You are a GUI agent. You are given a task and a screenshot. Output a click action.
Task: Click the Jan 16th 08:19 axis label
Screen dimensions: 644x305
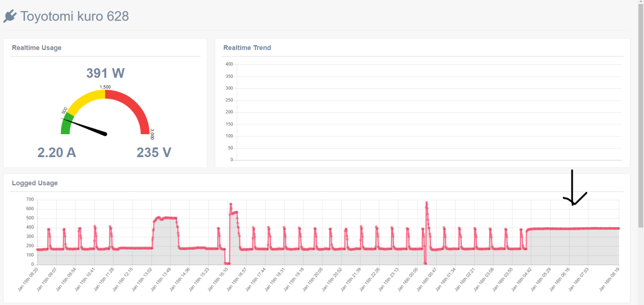click(609, 279)
